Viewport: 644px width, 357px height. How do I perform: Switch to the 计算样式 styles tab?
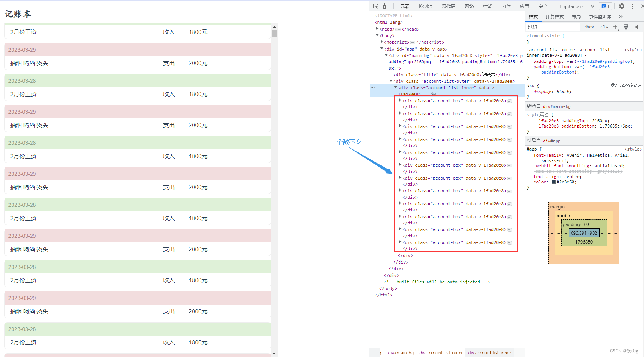point(555,16)
